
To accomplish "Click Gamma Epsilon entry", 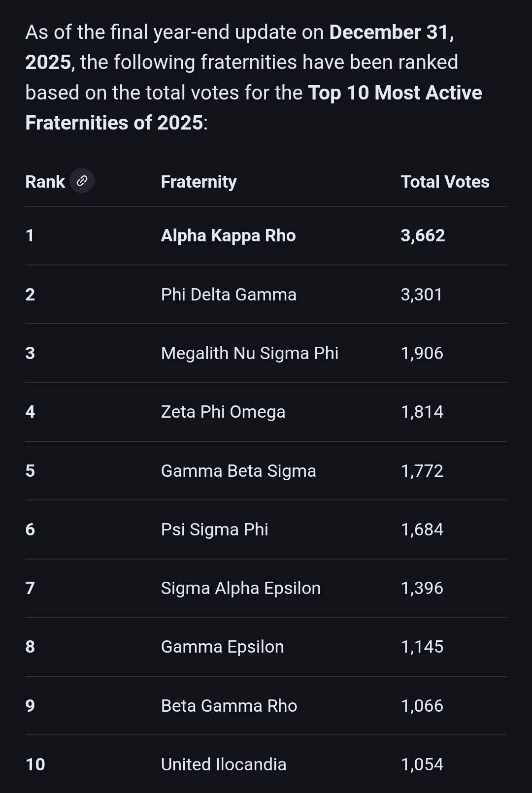I will (x=222, y=647).
